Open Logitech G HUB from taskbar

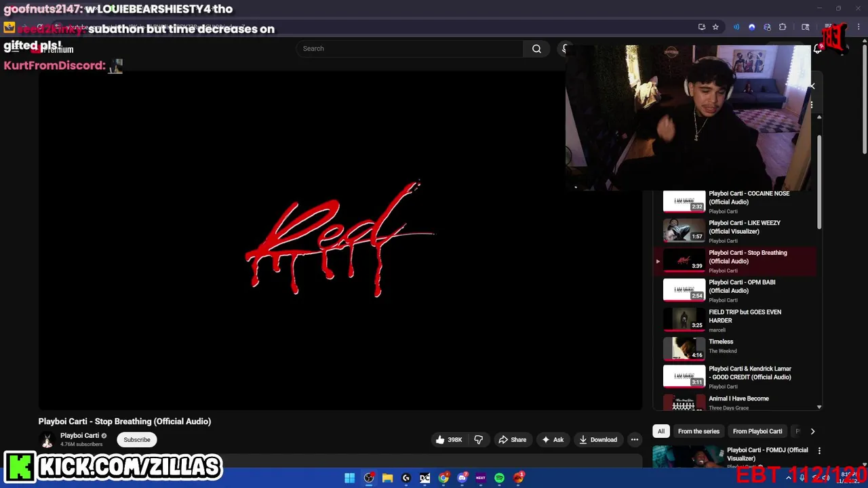406,478
